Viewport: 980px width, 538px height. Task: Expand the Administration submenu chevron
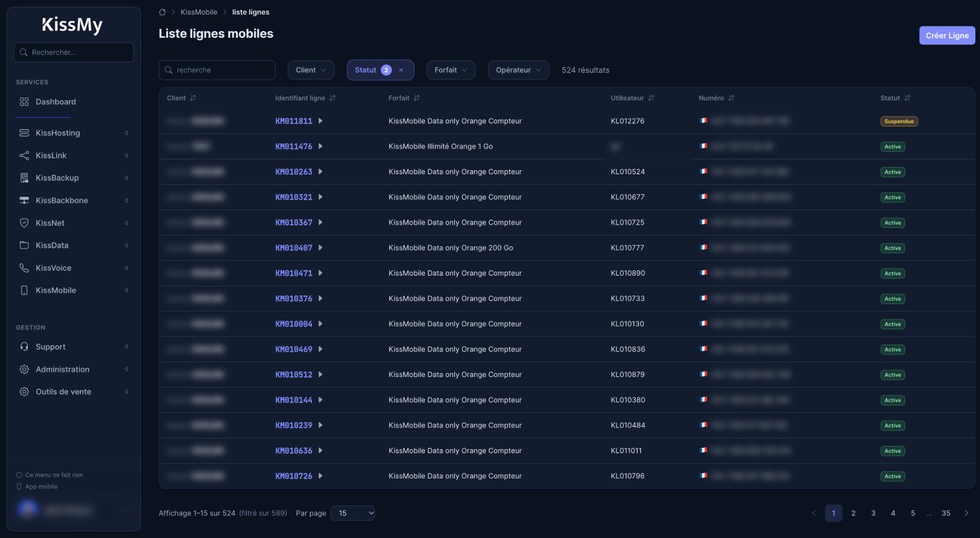point(126,370)
